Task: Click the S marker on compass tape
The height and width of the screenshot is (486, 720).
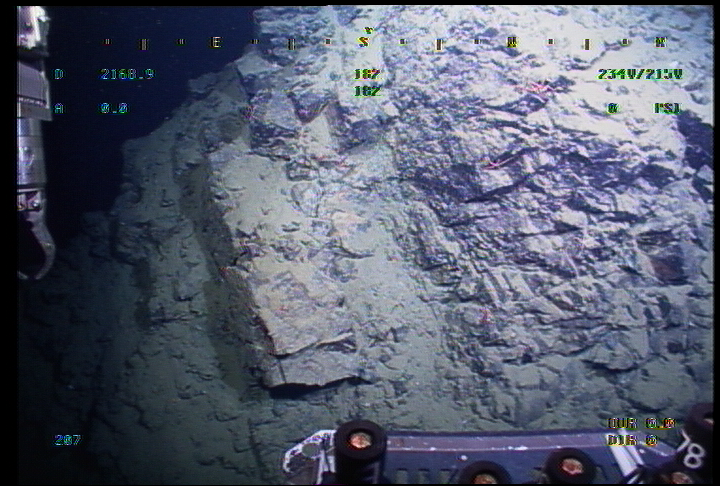Action: click(364, 43)
